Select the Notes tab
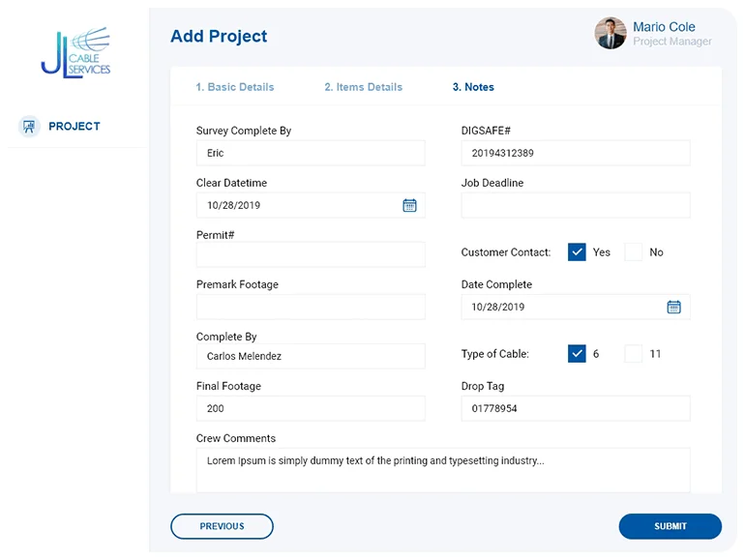The image size is (745, 560). (x=473, y=87)
